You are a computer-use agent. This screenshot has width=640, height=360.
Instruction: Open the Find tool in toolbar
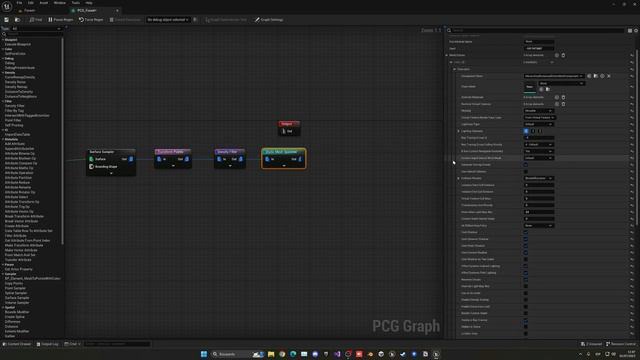point(36,20)
